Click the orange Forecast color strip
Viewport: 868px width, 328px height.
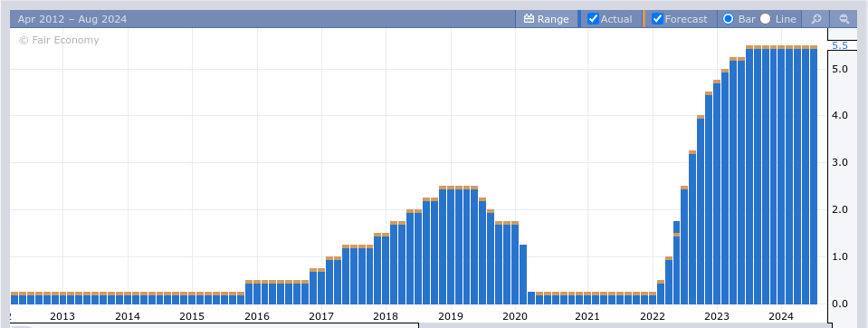click(x=644, y=19)
